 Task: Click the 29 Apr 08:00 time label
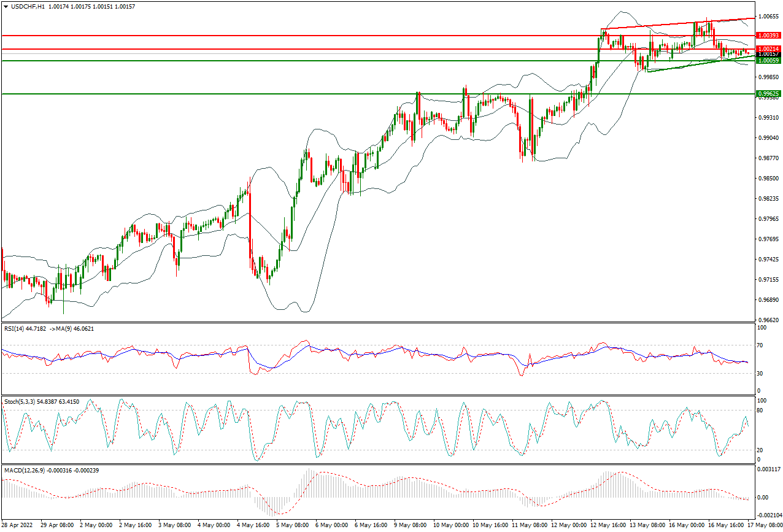click(x=56, y=526)
